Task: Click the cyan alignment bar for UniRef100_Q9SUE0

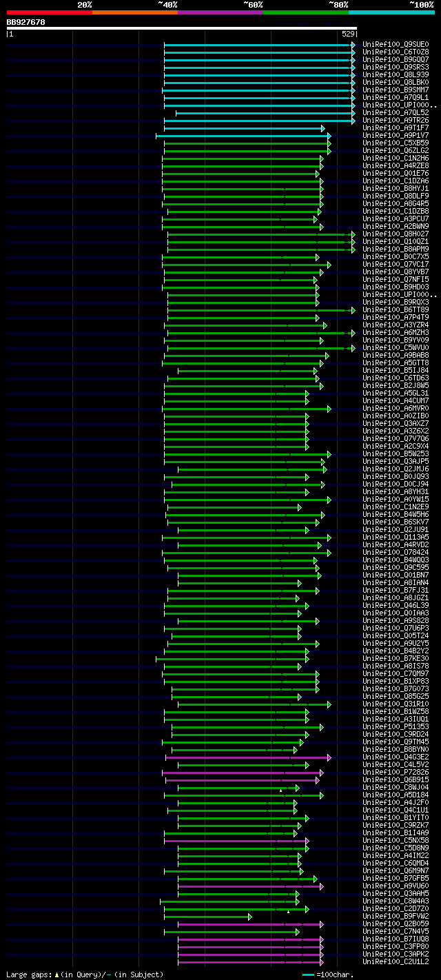Action: 260,45
